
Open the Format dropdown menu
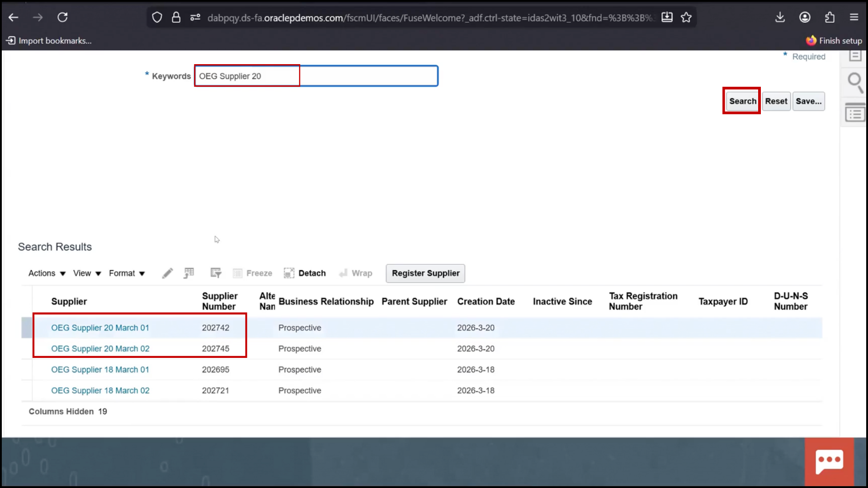coord(127,273)
